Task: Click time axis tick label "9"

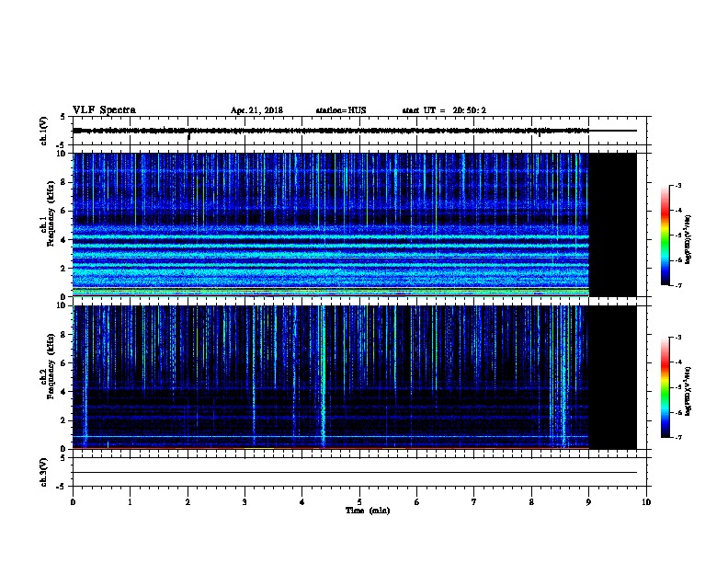Action: (x=588, y=502)
